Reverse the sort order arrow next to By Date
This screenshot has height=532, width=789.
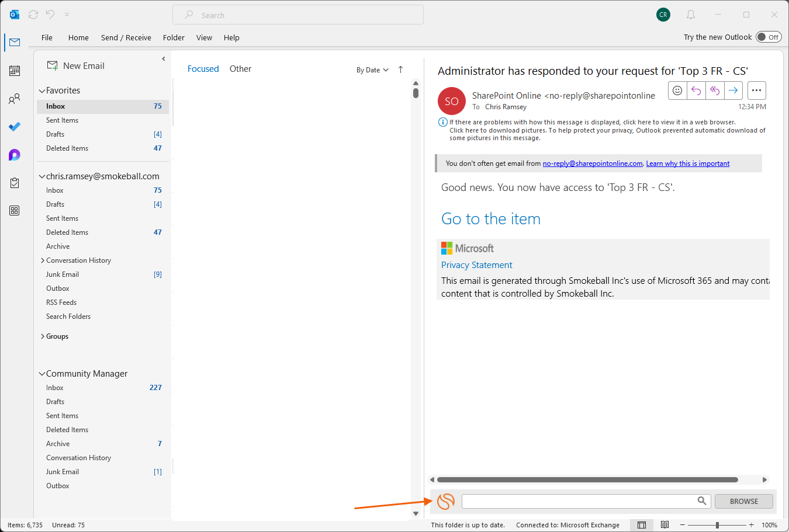(x=400, y=69)
